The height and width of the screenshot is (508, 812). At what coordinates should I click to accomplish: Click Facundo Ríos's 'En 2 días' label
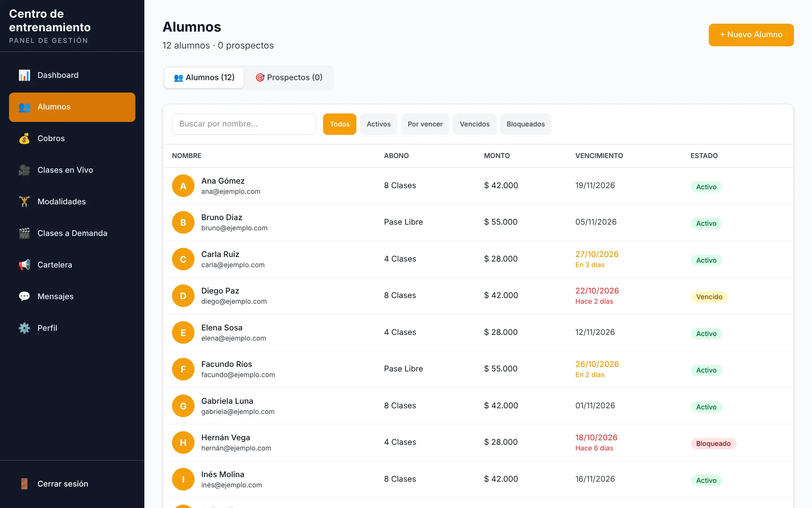pyautogui.click(x=590, y=375)
